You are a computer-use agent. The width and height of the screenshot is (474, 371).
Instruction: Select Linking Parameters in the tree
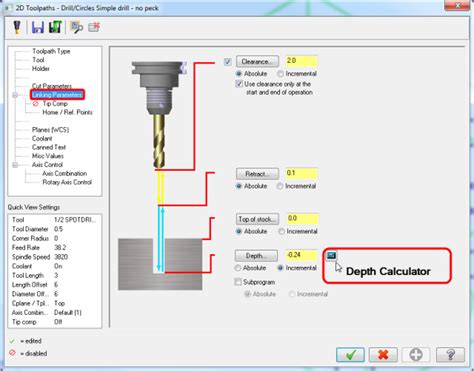coord(57,95)
